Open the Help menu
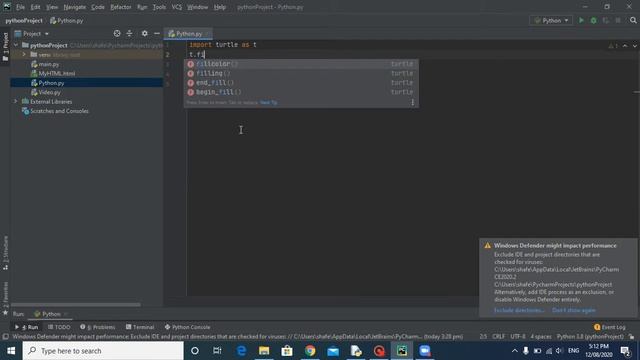This screenshot has height=360, width=640. click(220, 7)
